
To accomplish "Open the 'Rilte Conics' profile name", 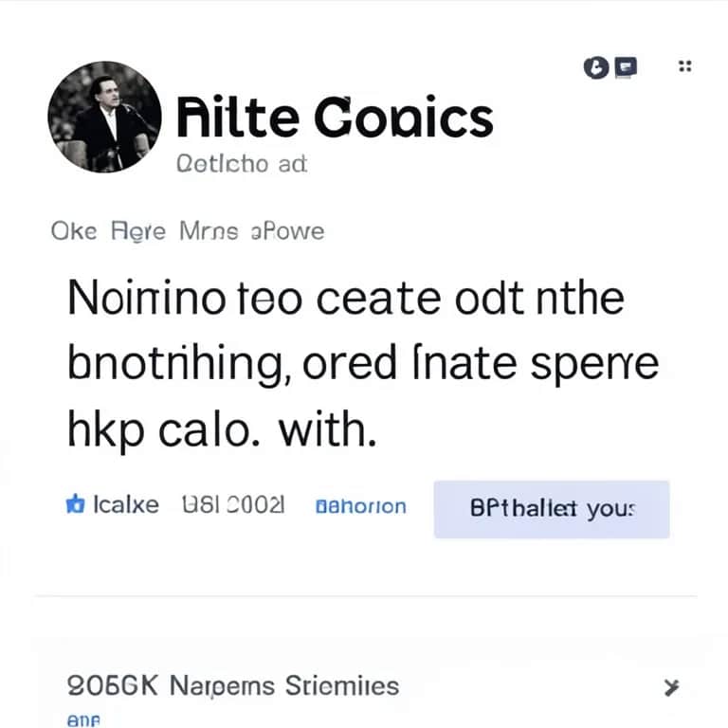I will tap(335, 118).
